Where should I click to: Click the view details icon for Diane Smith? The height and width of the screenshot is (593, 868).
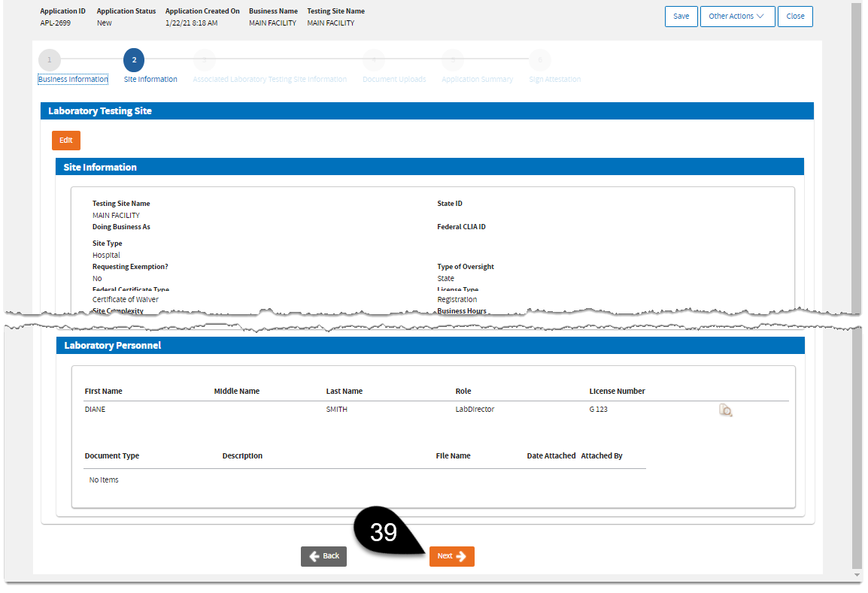[x=725, y=410]
